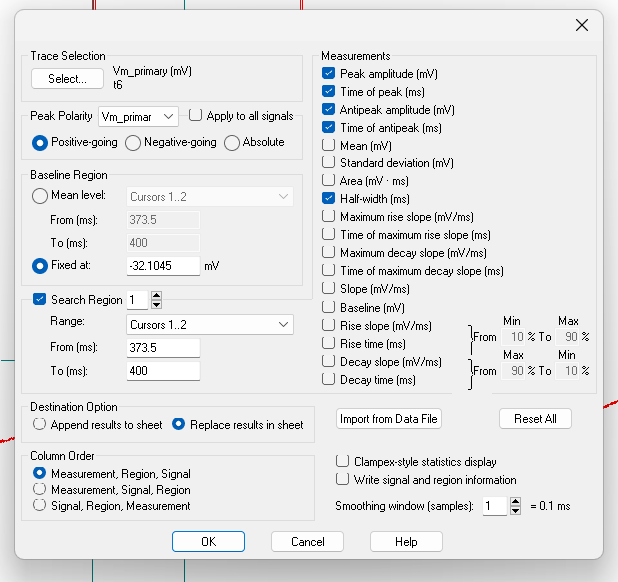Close the dialog with the X button
The width and height of the screenshot is (618, 582).
pos(582,25)
